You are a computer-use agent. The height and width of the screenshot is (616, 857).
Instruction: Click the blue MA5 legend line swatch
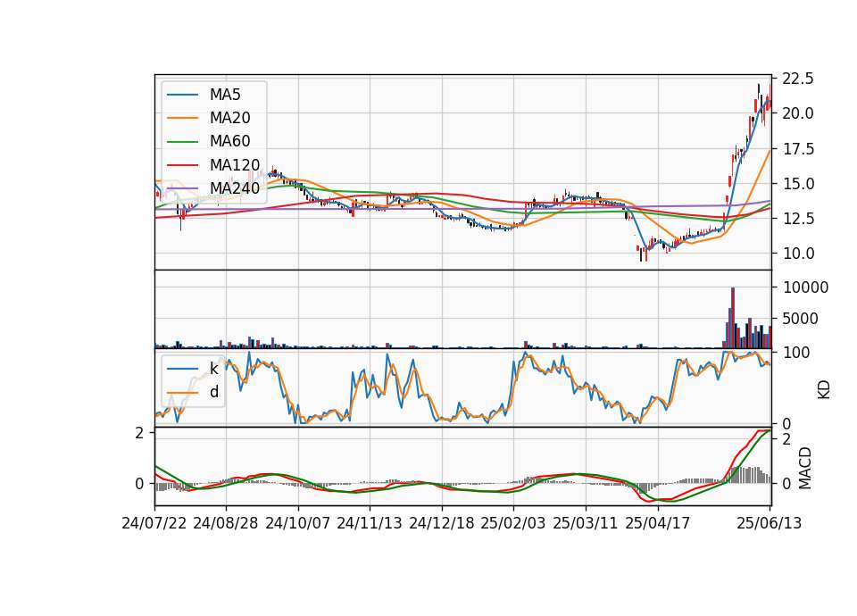[x=182, y=95]
